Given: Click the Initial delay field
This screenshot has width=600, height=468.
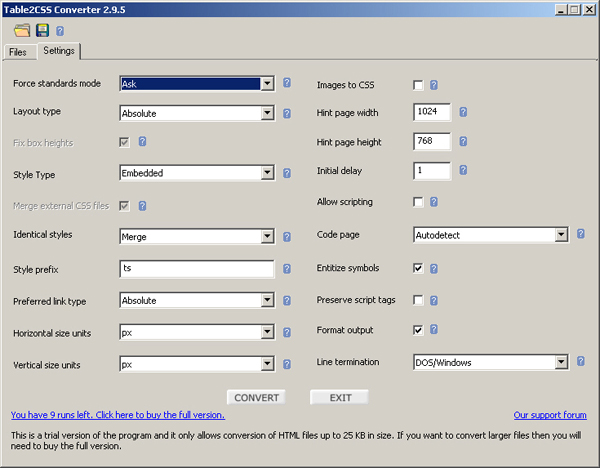Looking at the screenshot, I should (x=432, y=170).
